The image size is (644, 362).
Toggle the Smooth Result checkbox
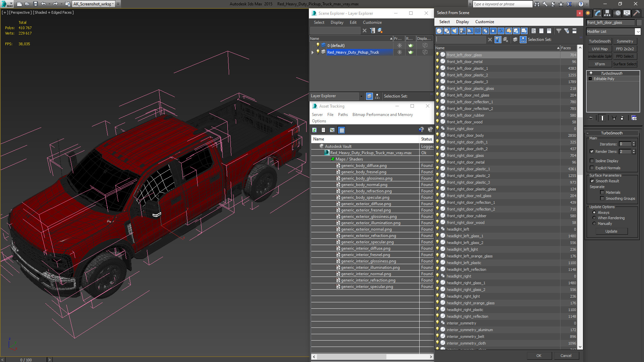pyautogui.click(x=592, y=181)
